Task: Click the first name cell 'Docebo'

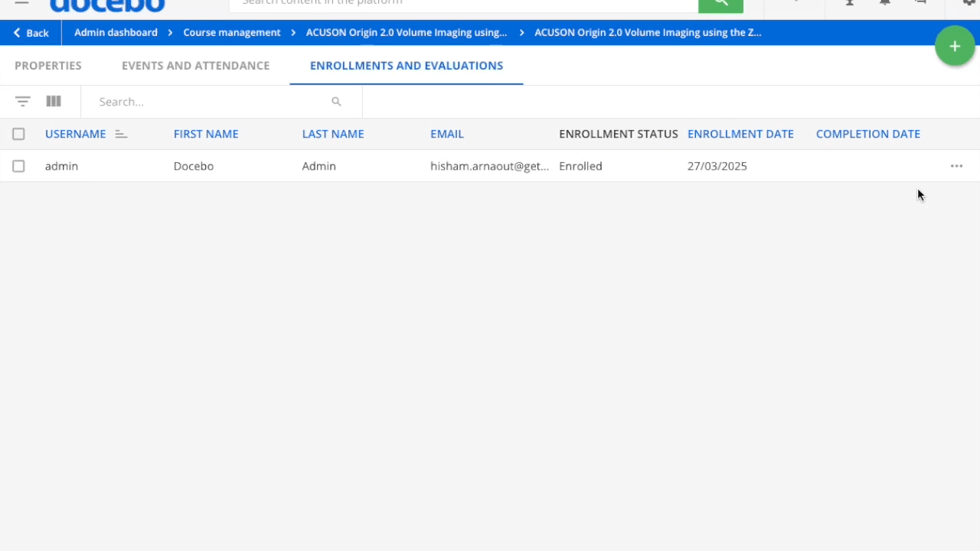Action: click(x=194, y=166)
